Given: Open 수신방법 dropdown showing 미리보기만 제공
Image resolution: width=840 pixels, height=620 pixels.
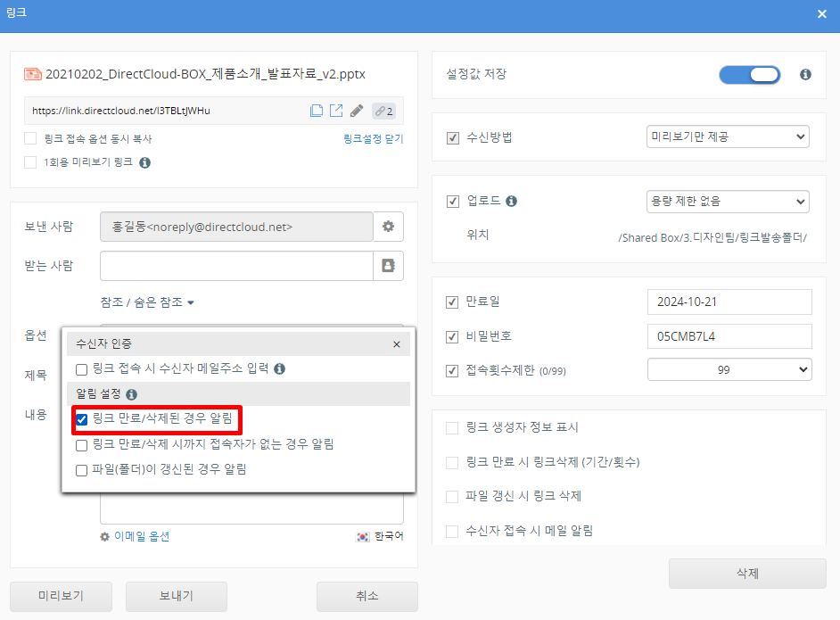Looking at the screenshot, I should (728, 137).
